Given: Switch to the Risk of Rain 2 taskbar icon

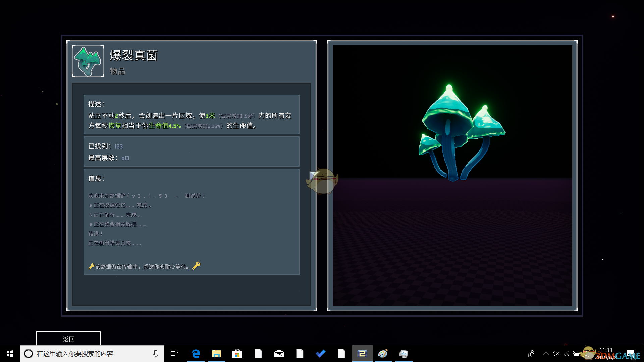Looking at the screenshot, I should (x=362, y=354).
